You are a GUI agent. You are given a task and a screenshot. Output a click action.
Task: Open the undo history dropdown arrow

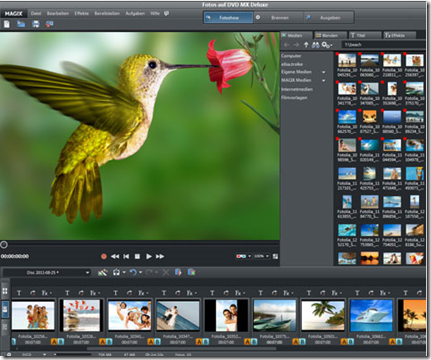click(x=140, y=273)
